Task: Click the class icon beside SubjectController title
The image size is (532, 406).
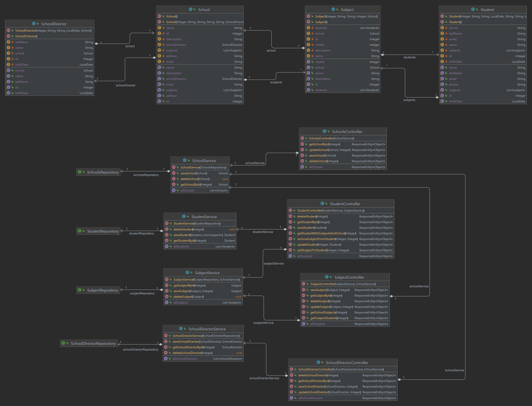Action: pos(327,277)
